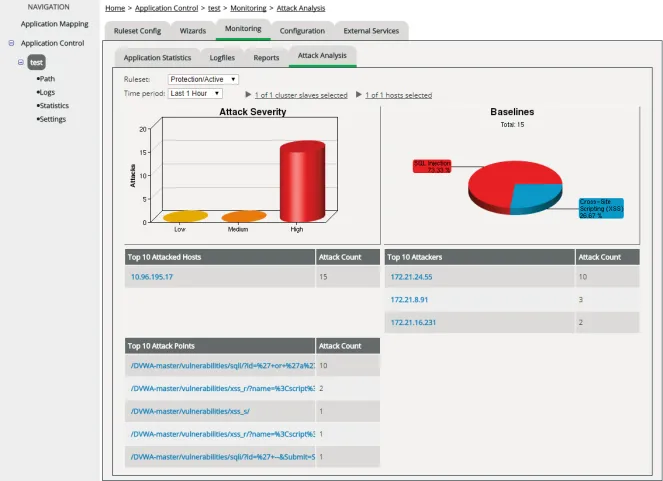Open attacker 172.21.24.55
This screenshot has height=481, width=663.
tap(411, 277)
